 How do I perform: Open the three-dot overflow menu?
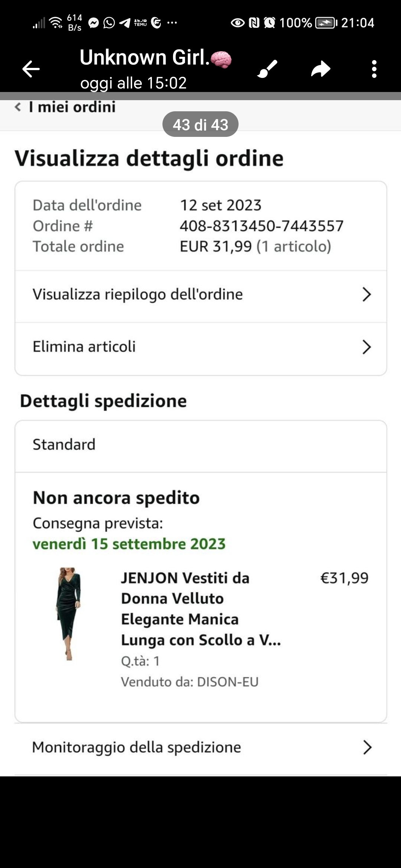(x=374, y=69)
